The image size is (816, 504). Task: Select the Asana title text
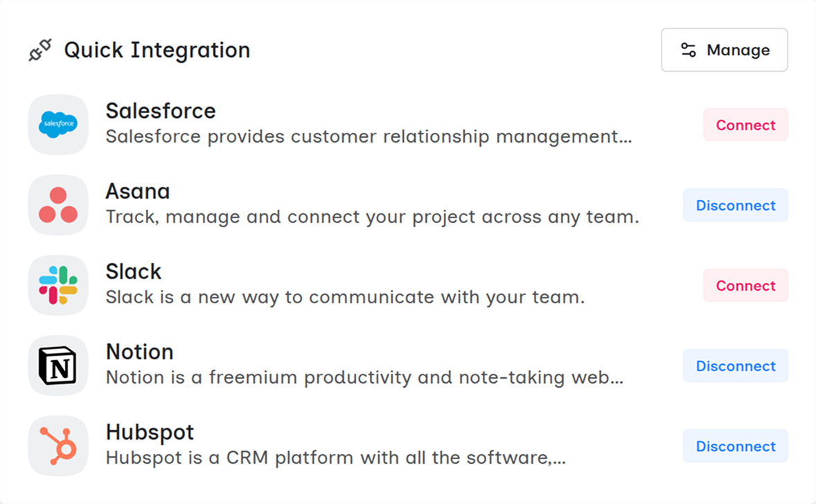point(137,191)
